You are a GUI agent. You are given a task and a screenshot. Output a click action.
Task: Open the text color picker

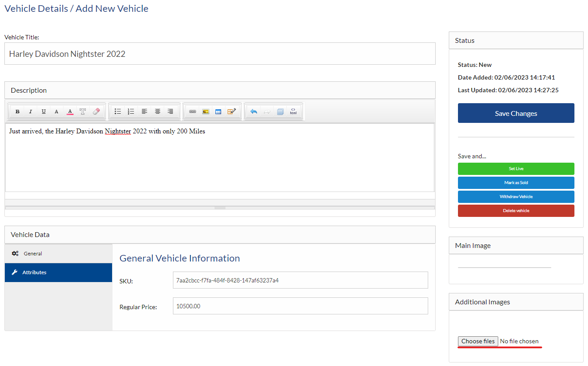coord(70,112)
